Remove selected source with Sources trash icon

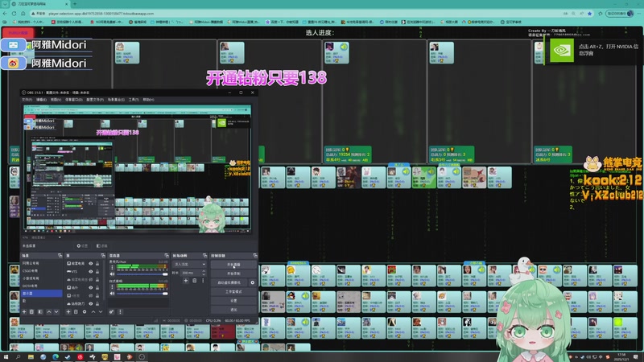pyautogui.click(x=76, y=312)
